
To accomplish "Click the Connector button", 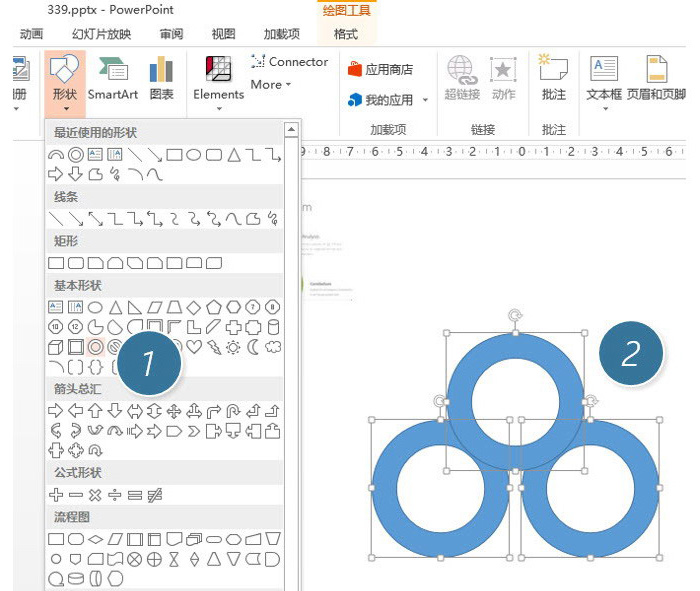I will coord(289,62).
